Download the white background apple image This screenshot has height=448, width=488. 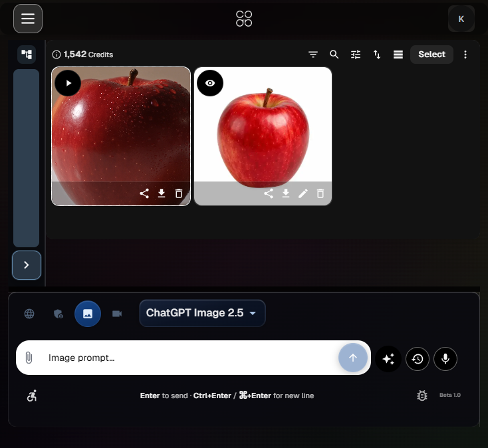click(286, 193)
